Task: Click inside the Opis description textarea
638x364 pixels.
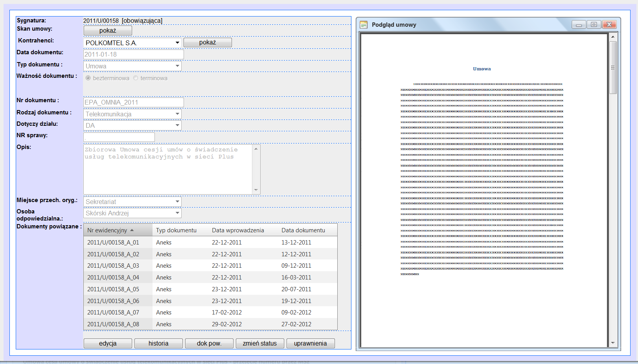Action: [168, 169]
